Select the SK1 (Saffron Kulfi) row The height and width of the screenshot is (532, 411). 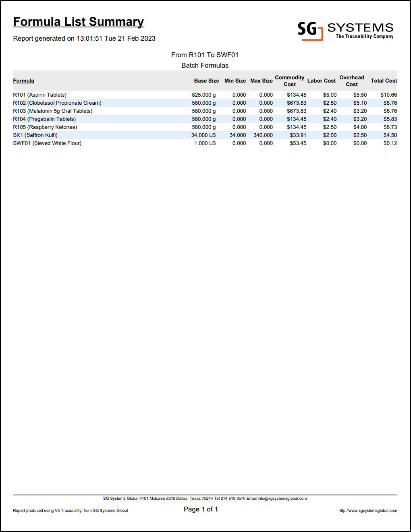[x=205, y=135]
